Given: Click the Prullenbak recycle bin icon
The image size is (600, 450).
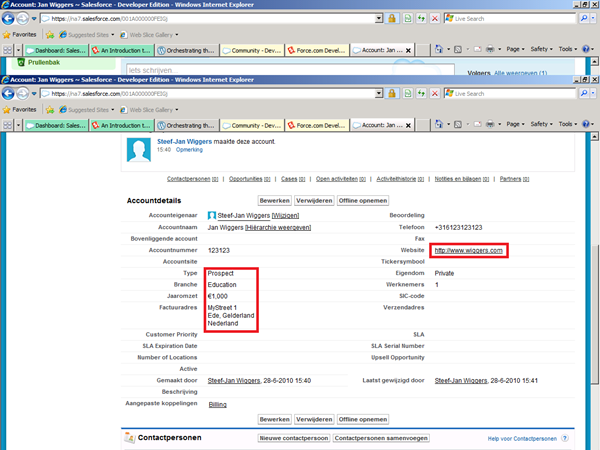Looking at the screenshot, I should pos(21,62).
